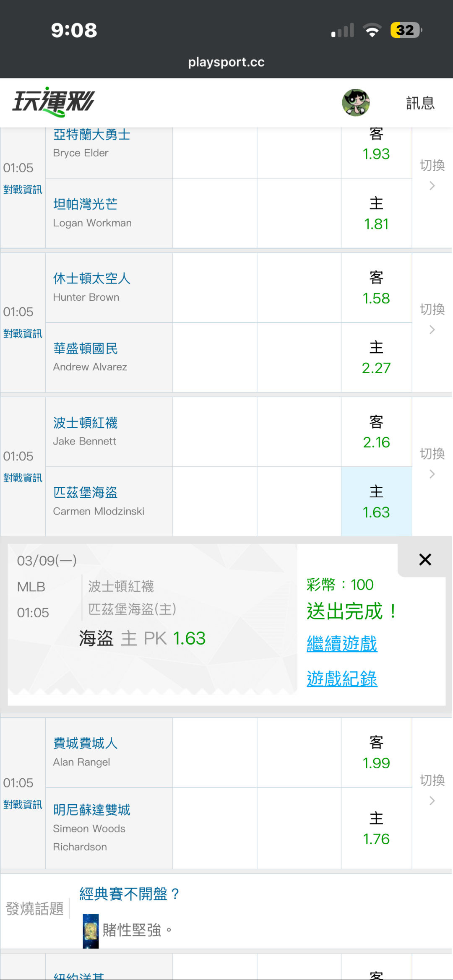
Task: Open the 訊息 messages menu
Action: click(x=420, y=103)
